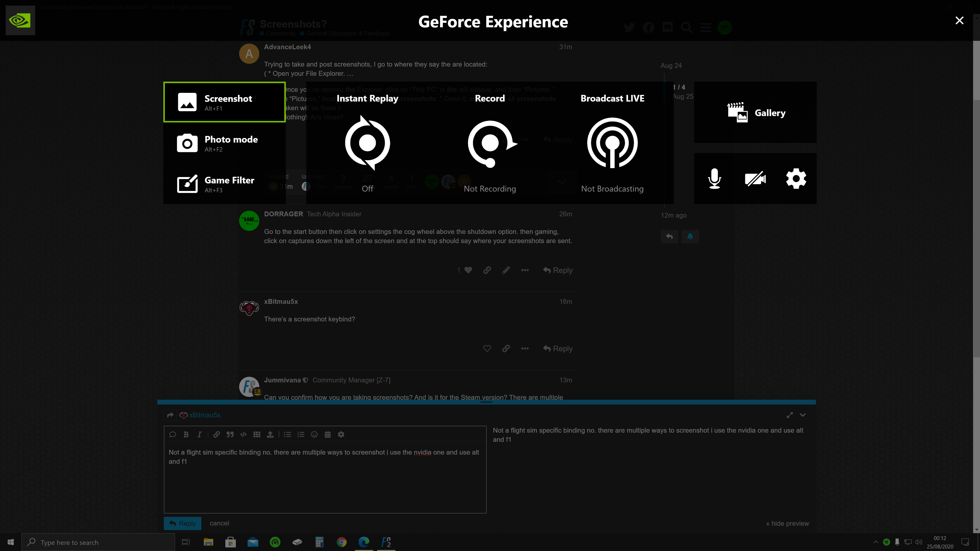Insert a hyperlink in the reply editor
Viewport: 980px width, 551px height.
pos(216,434)
